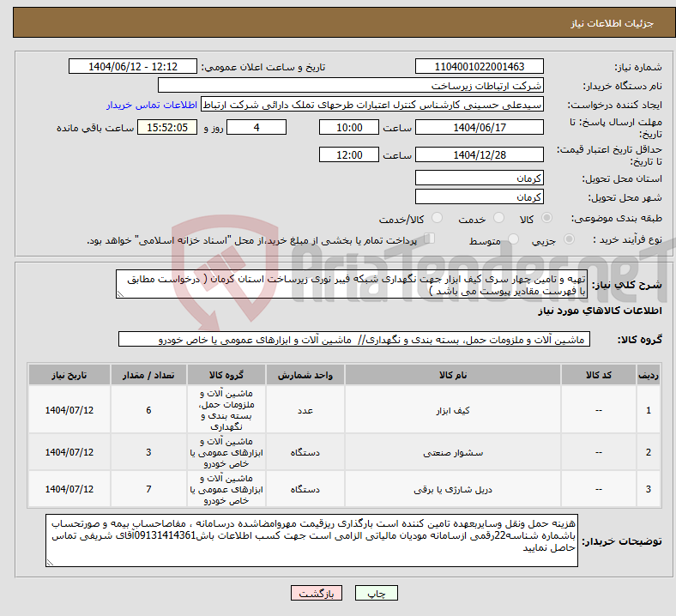
Task: Click price validity date 1404/12/28
Action: click(x=479, y=154)
